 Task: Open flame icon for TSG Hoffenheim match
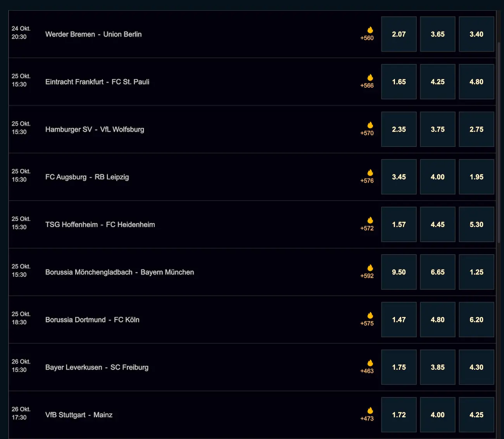click(370, 220)
